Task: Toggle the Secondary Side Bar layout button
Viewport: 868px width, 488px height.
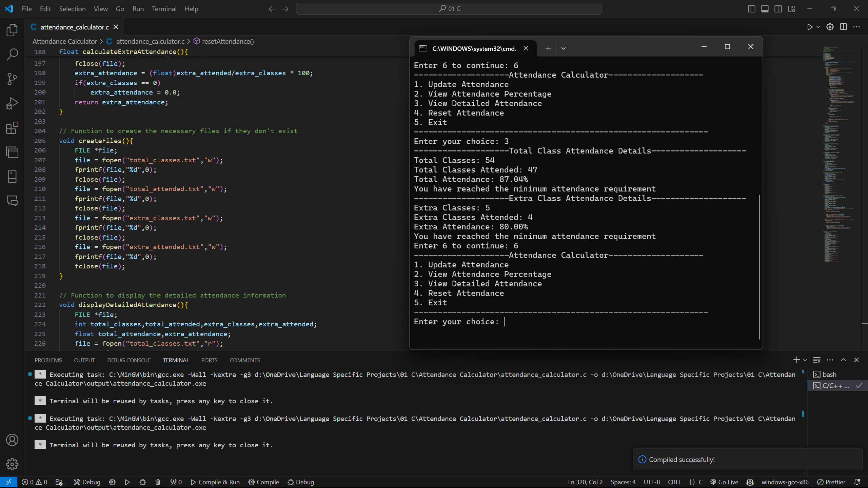Action: click(778, 9)
